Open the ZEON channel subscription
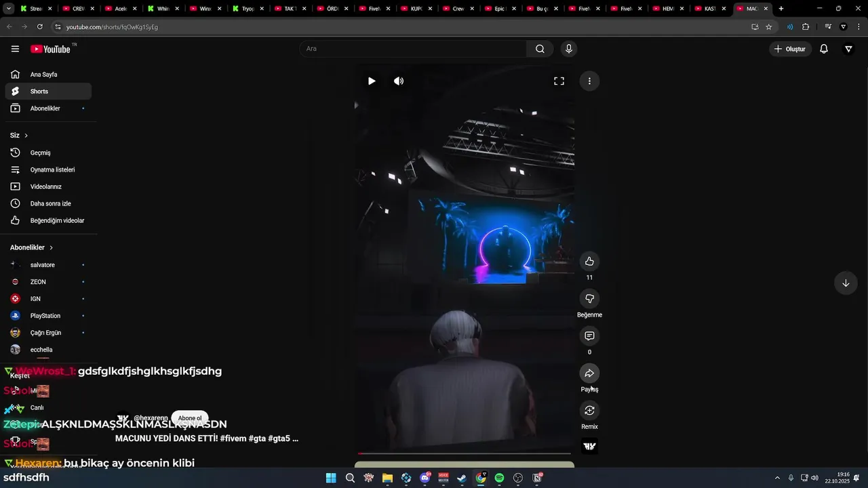Viewport: 868px width, 488px height. tap(48, 282)
